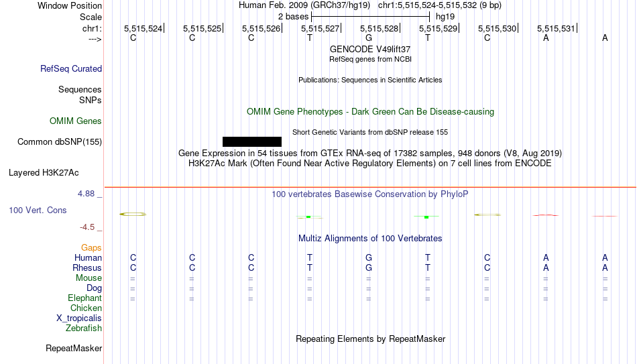Click the 5,515,531 position tick label
The height and width of the screenshot is (364, 637).
click(x=556, y=28)
